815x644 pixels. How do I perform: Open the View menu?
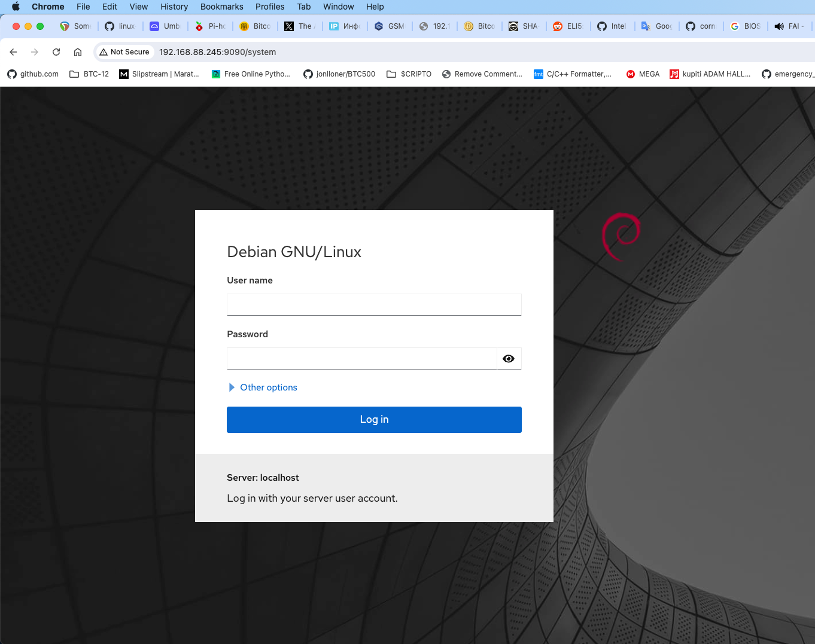[x=138, y=7]
